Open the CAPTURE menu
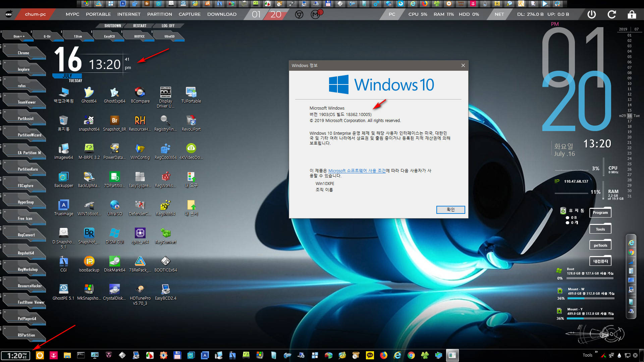Screen dimensions: 644x362 click(x=190, y=14)
